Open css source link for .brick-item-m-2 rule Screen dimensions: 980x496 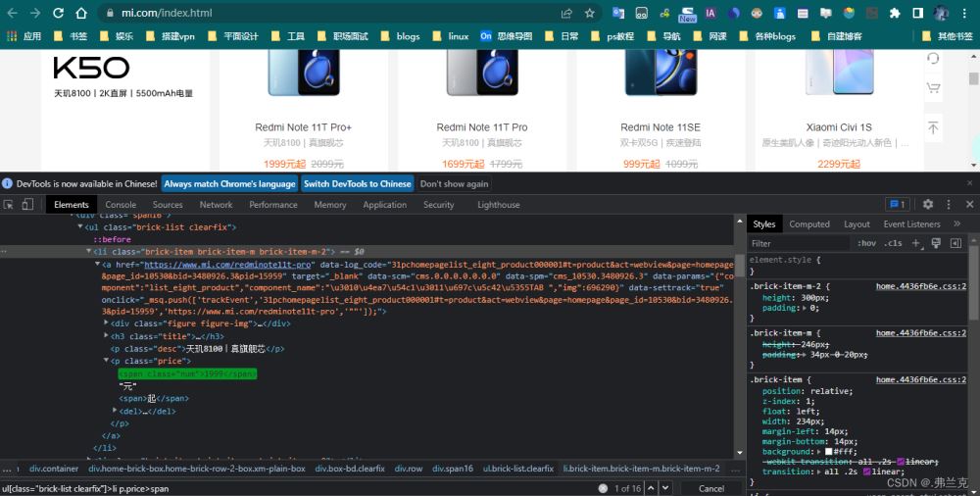coord(921,286)
